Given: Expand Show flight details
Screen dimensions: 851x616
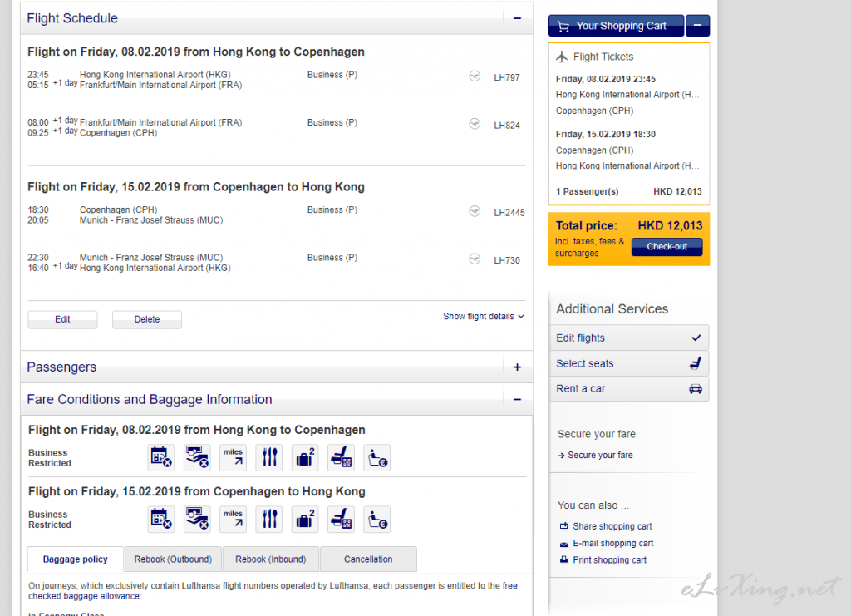Looking at the screenshot, I should [x=484, y=317].
